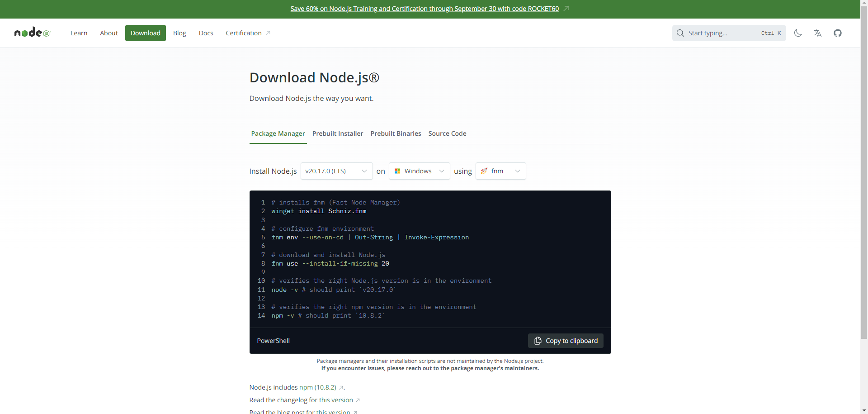Click the 'npm -v' code line
Screen dimensions: 868x414
pyautogui.click(x=328, y=316)
